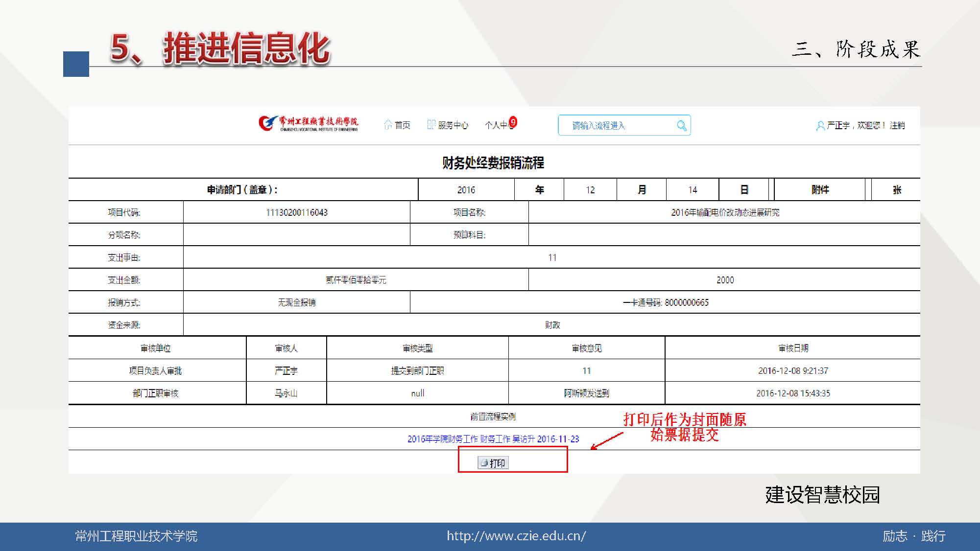Click the home icon beside 首页
The width and height of the screenshot is (980, 551).
pyautogui.click(x=388, y=125)
